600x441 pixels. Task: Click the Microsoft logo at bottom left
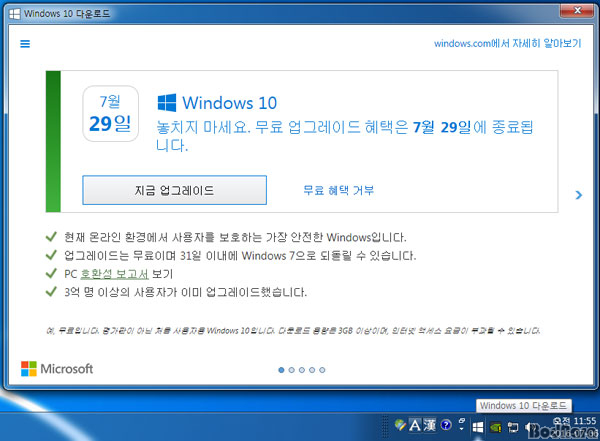(x=57, y=369)
